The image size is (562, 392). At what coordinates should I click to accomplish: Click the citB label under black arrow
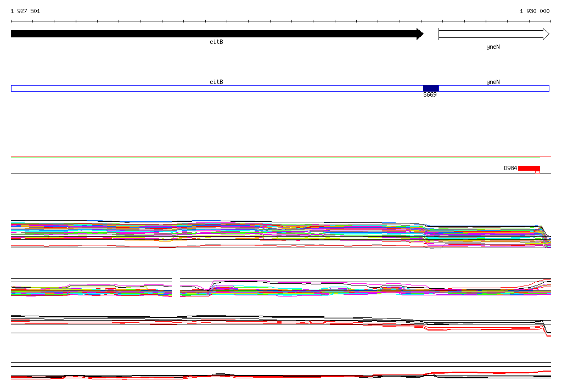[216, 42]
